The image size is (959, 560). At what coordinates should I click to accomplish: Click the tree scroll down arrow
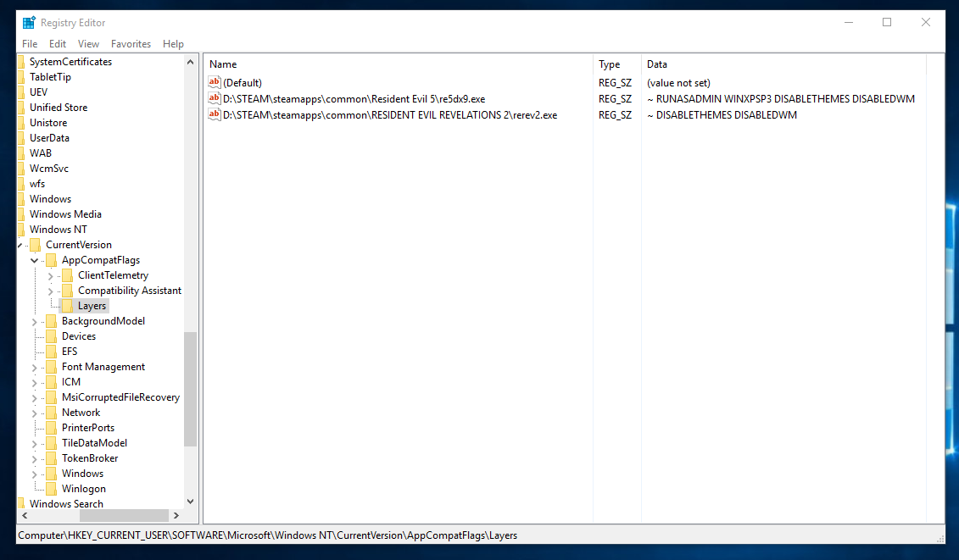click(190, 502)
